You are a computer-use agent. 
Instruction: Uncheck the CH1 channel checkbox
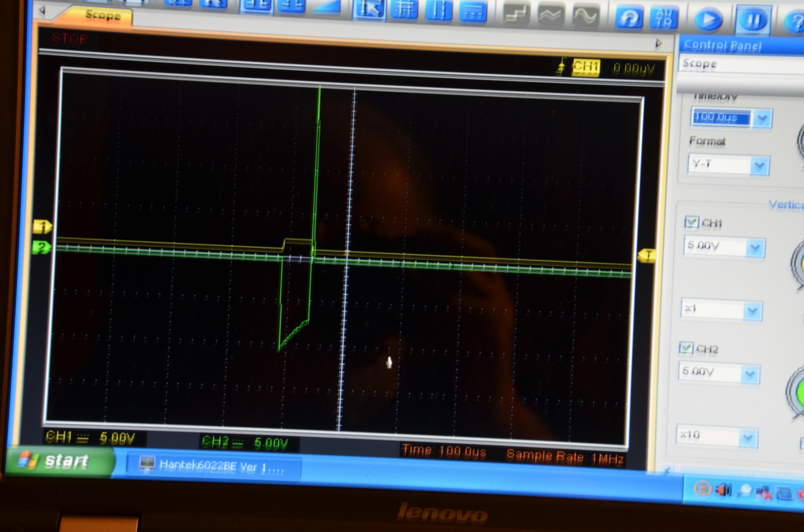[691, 222]
